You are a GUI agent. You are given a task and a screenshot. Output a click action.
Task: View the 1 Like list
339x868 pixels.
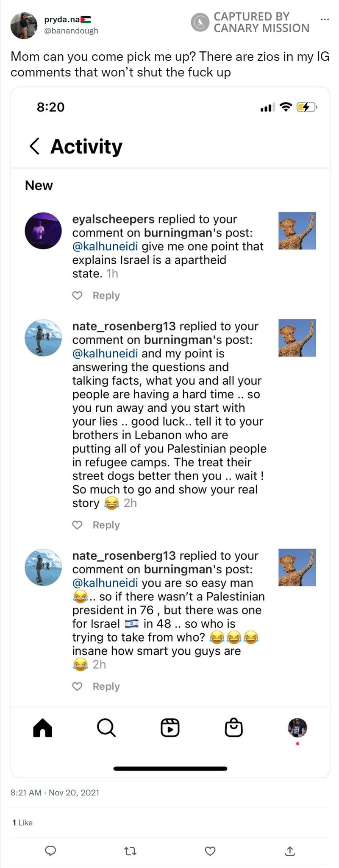22,823
